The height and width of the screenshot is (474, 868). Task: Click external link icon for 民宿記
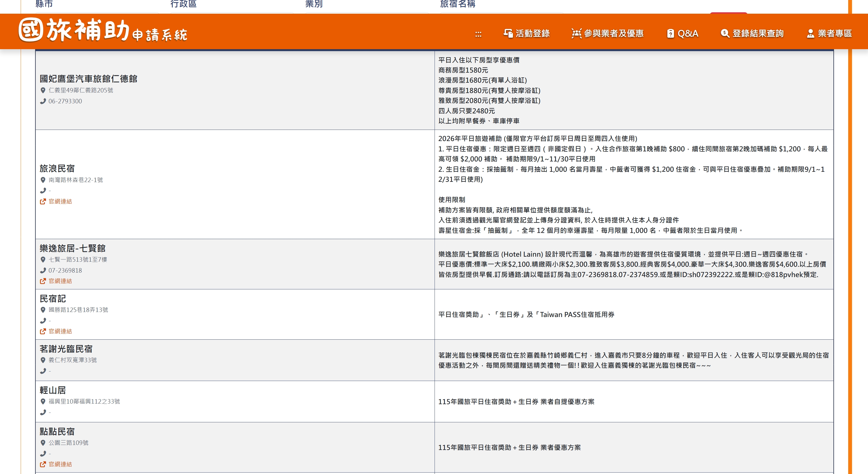pos(43,331)
